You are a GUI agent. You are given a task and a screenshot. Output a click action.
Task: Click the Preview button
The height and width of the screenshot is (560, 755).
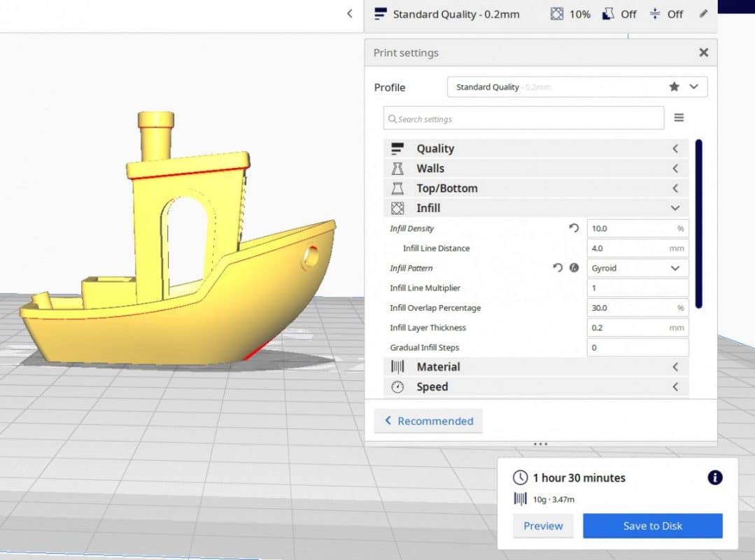[x=543, y=526]
